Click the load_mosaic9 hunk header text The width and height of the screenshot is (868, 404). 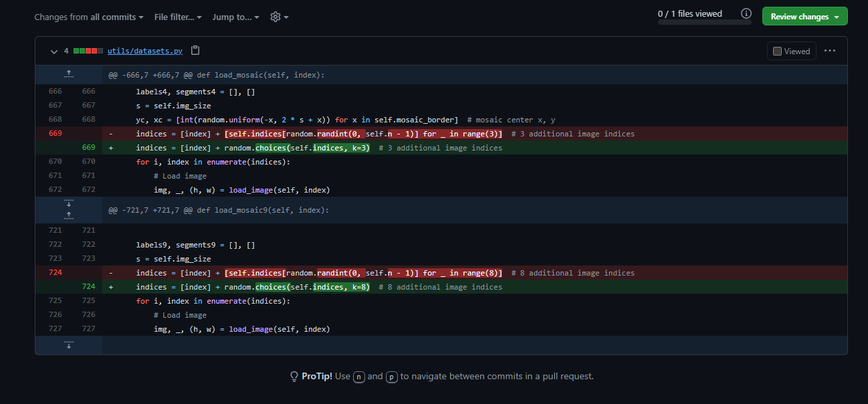tap(219, 210)
